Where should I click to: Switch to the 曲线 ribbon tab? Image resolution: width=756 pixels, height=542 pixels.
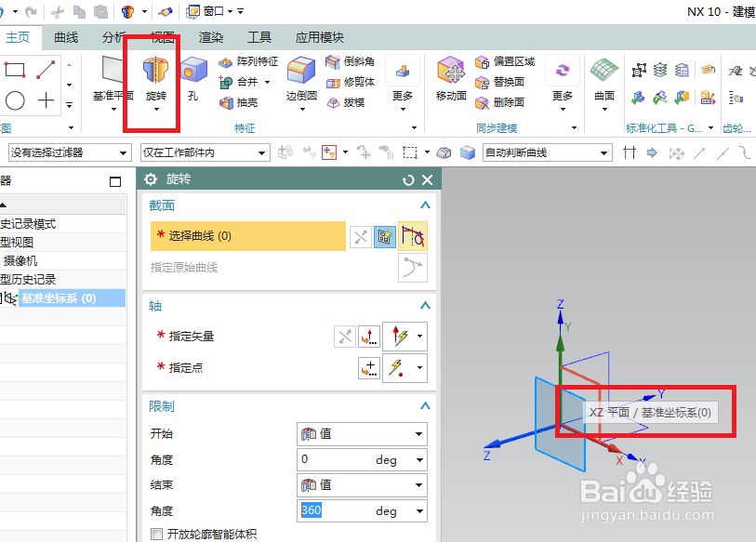(x=64, y=37)
